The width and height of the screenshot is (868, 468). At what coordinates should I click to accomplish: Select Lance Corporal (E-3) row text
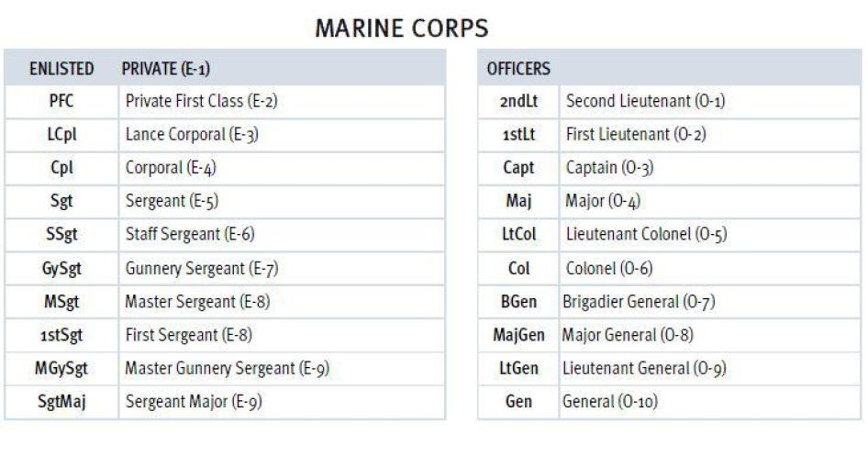pyautogui.click(x=192, y=135)
